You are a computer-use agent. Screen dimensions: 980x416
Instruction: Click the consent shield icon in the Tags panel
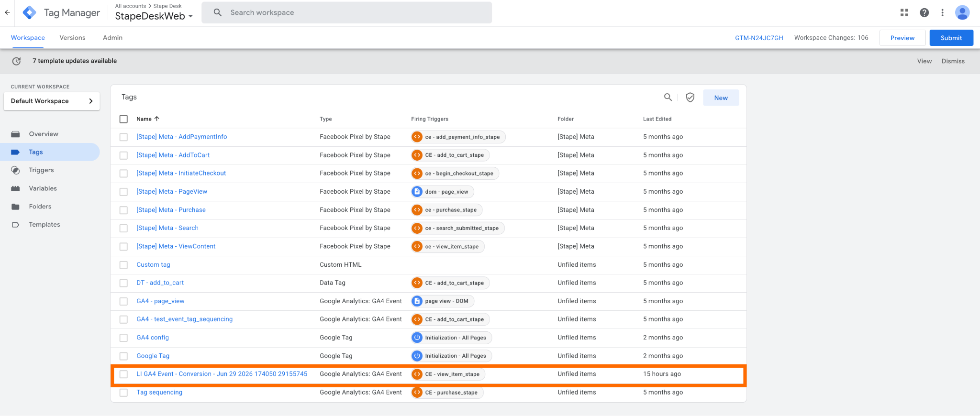coord(690,97)
